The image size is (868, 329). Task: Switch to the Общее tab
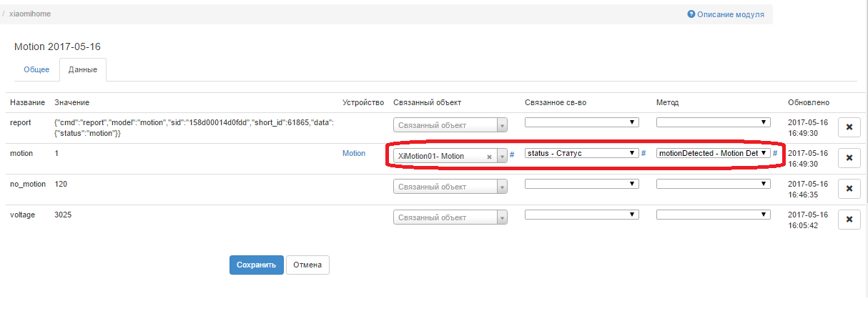pos(36,69)
